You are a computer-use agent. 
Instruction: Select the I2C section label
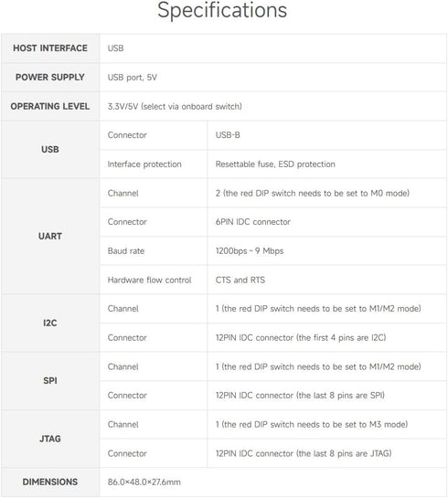(50, 323)
